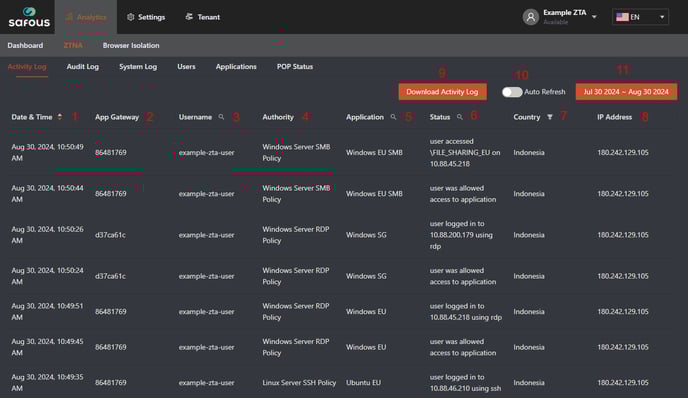Open the Jul 30 2024 ~ Aug 30 2024 date range picker
Screen dimensions: 688x398
click(626, 92)
